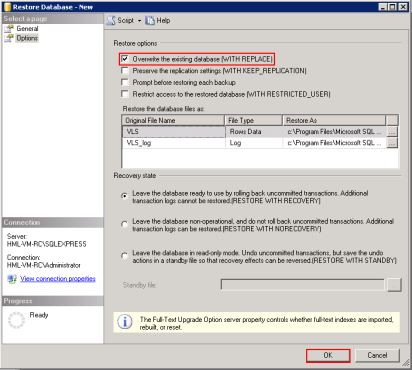Select RESTORE WITH STANDBY radio option
The image size is (412, 370).
[124, 256]
